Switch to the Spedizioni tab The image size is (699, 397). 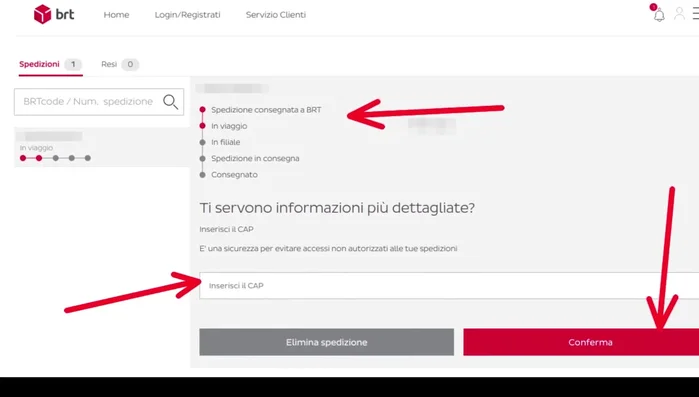(50, 65)
